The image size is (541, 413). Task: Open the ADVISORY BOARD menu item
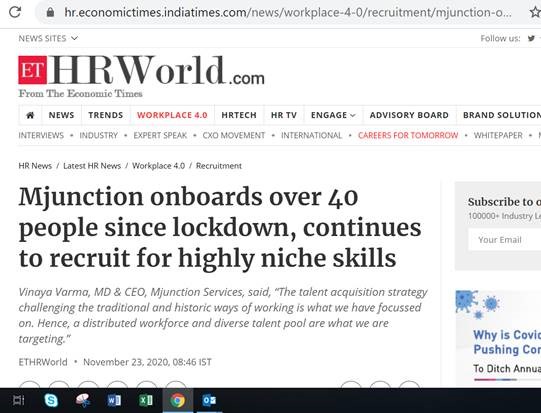pyautogui.click(x=409, y=115)
